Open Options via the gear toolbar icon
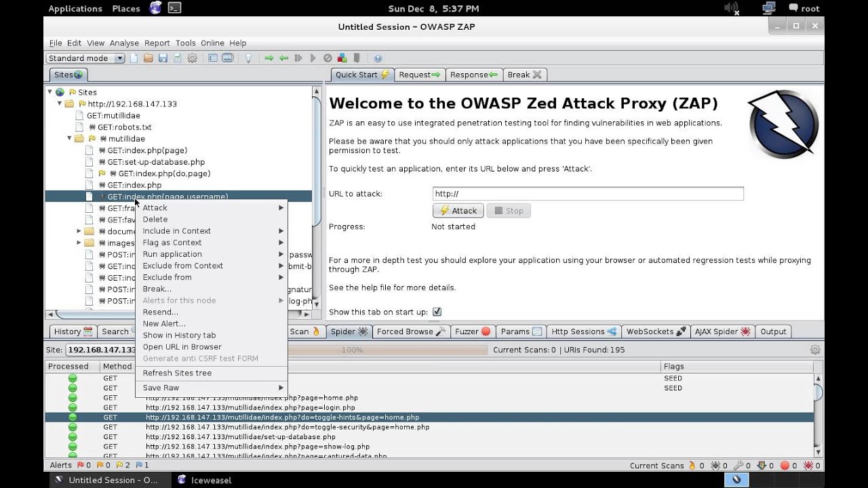Screen dimensions: 868x488 (x=192, y=58)
